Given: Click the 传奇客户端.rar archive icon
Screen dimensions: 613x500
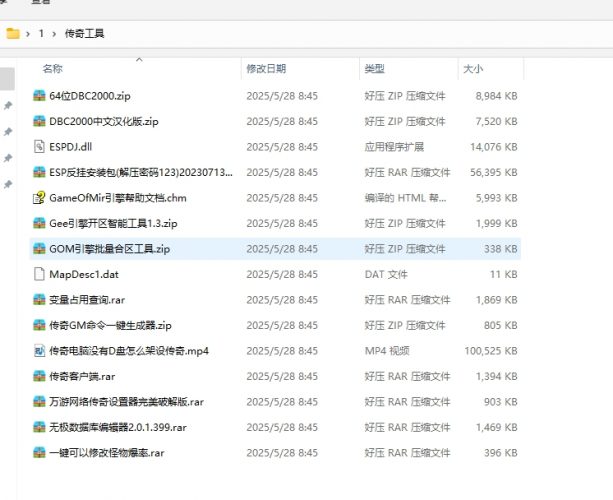Looking at the screenshot, I should 38,376.
